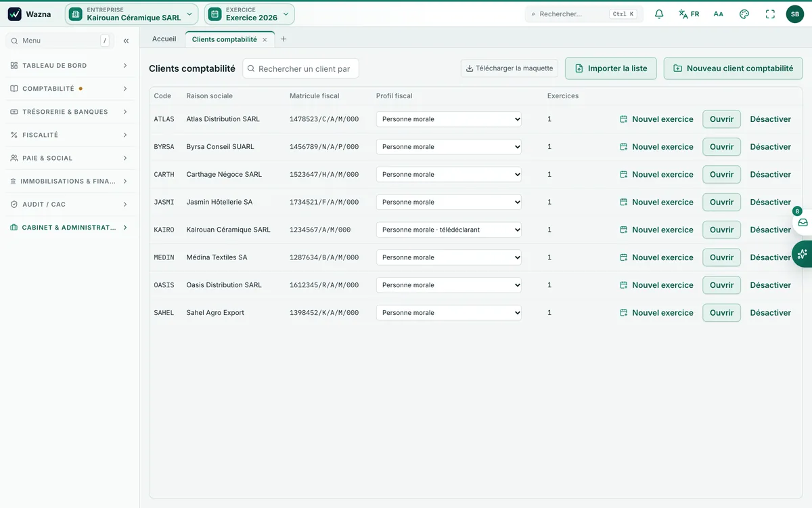Screen dimensions: 812x508
Task: Open the inbox widget with badge 8
Action: coord(803,222)
